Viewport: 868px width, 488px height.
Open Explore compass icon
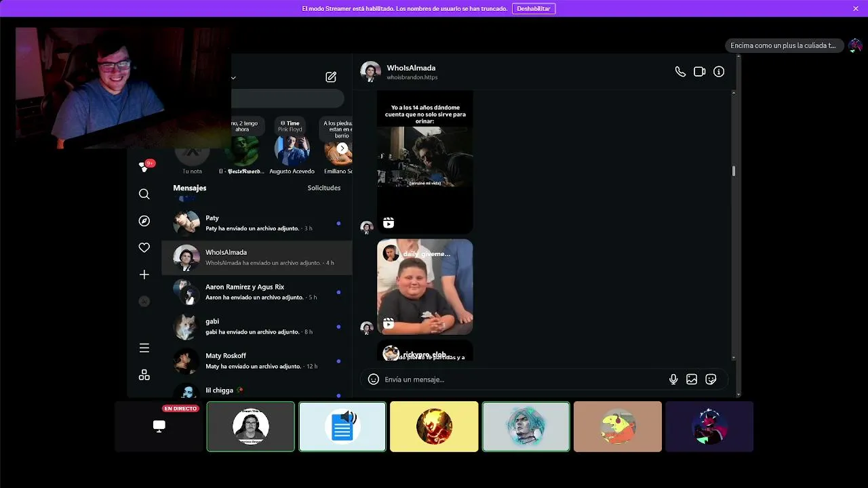point(144,221)
